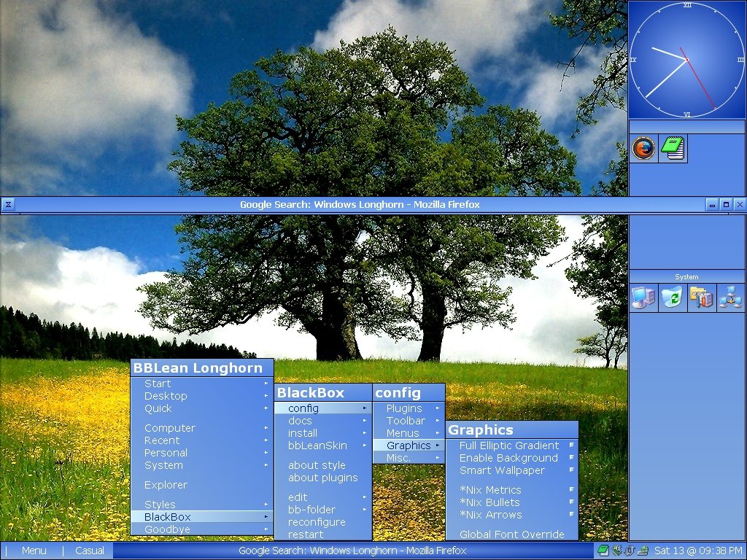
Task: Expand the Computer submenu
Action: (x=202, y=427)
